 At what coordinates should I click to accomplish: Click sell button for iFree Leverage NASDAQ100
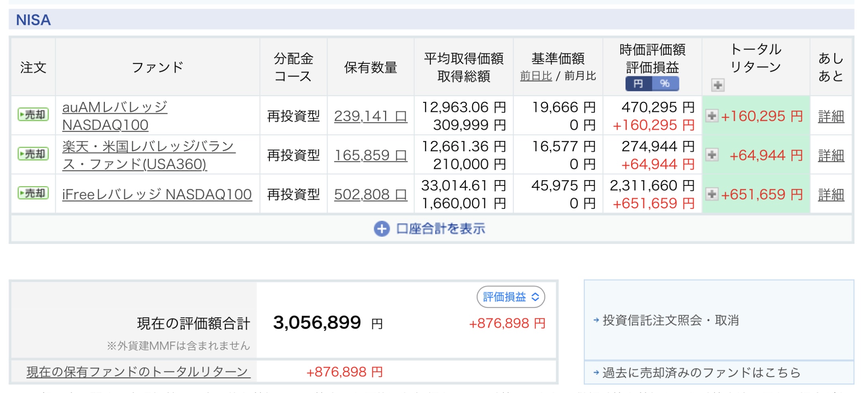point(33,193)
